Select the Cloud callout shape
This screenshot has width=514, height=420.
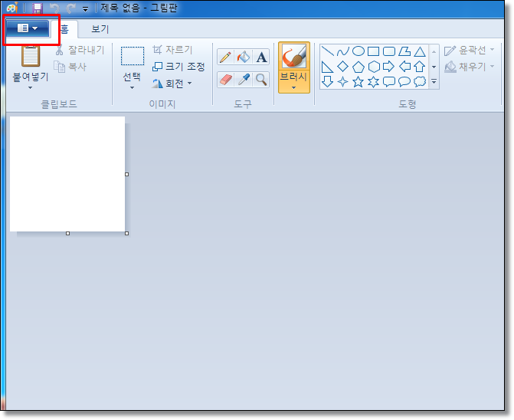pyautogui.click(x=420, y=82)
